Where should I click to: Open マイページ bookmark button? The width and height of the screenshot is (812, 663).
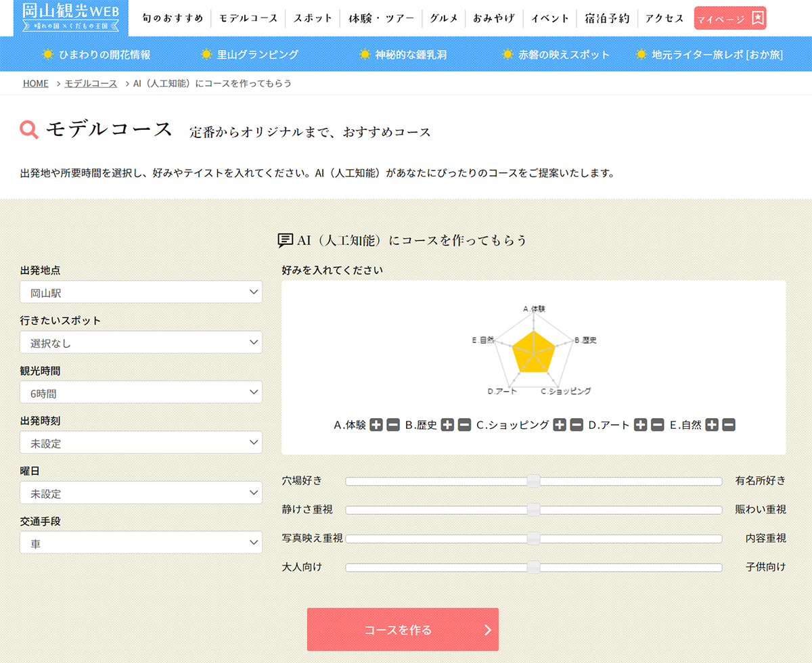click(x=730, y=18)
